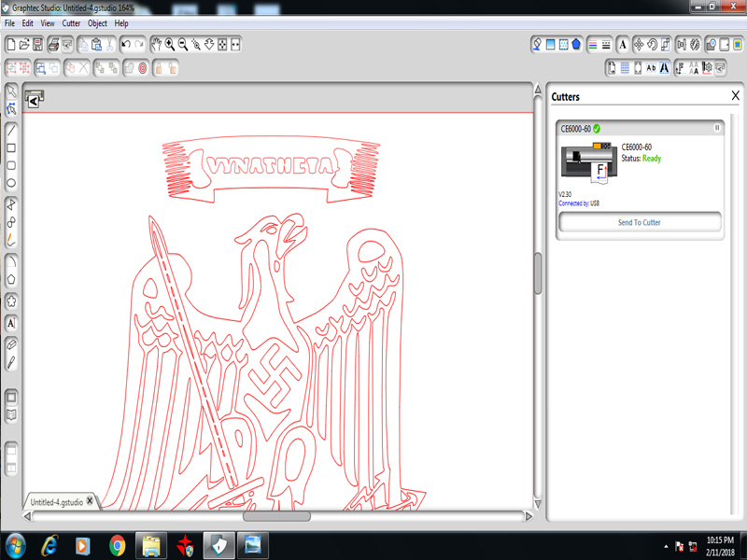Choose the Zoom selection tool

click(196, 45)
